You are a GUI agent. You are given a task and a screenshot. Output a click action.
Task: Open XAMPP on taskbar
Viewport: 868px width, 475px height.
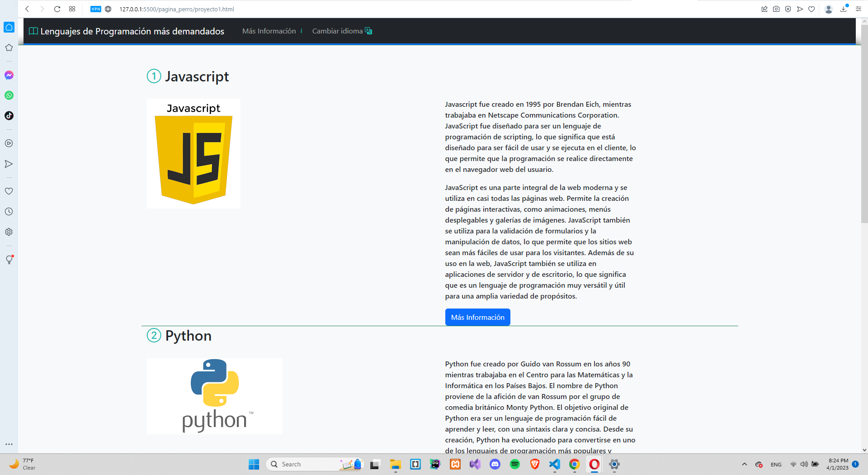pos(455,464)
